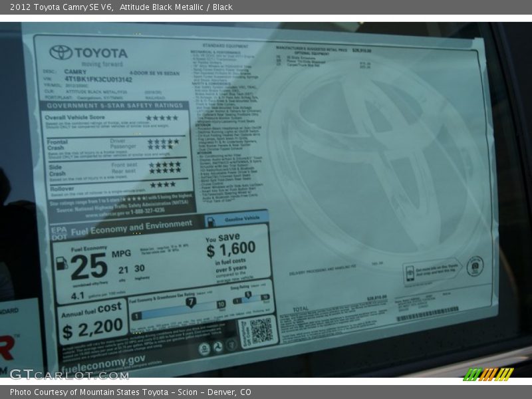Click the Government 5-Star Safety Ratings header

tap(115, 106)
